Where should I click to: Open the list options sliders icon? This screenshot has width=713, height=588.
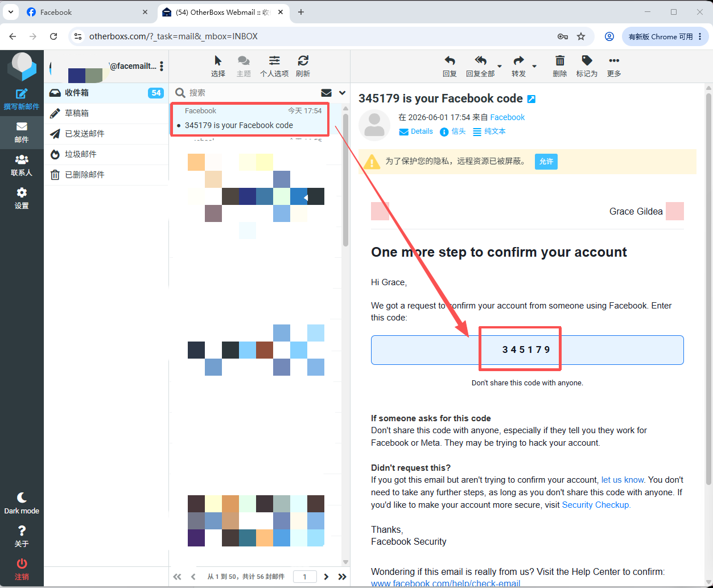[274, 66]
